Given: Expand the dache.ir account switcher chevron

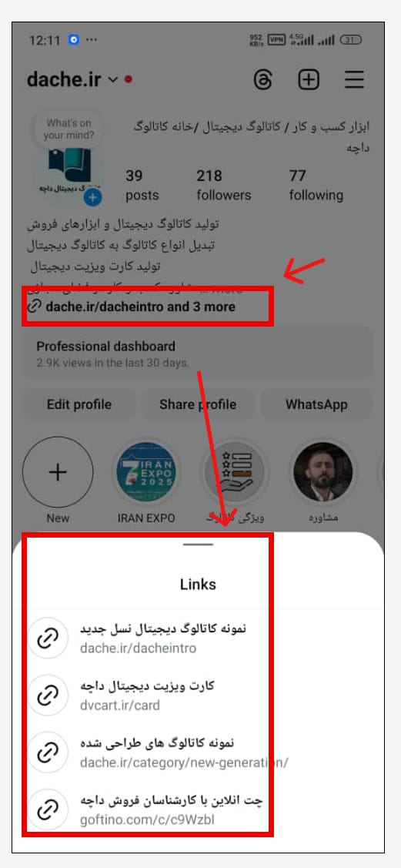Looking at the screenshot, I should click(113, 80).
